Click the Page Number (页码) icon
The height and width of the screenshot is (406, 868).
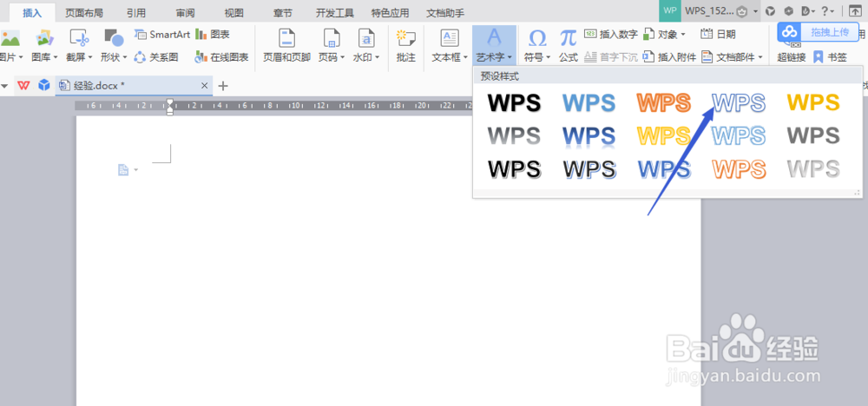(x=331, y=39)
